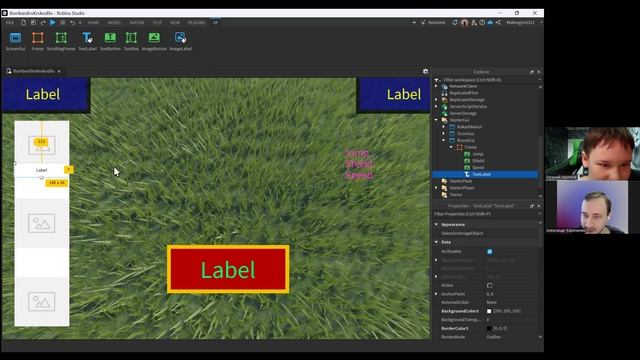Collapse the Appearance properties section
This screenshot has height=360, width=640.
coord(436,224)
